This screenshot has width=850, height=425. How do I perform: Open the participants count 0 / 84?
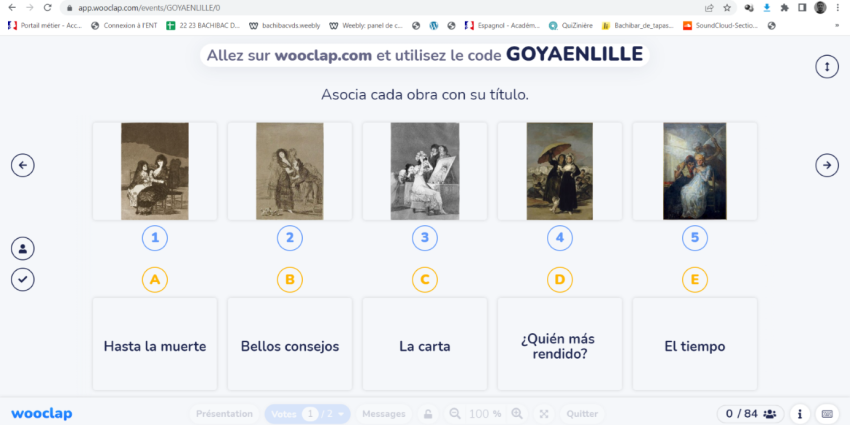750,414
